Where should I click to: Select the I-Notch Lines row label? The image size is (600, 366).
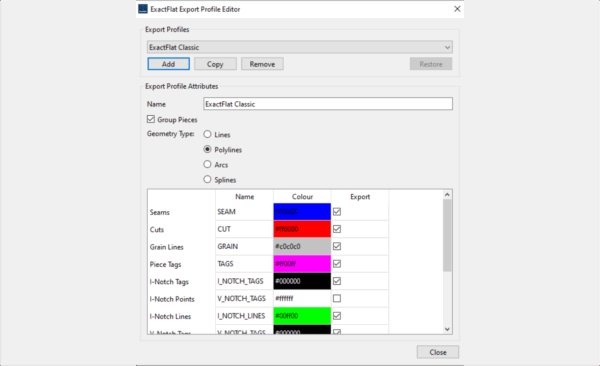click(x=170, y=316)
